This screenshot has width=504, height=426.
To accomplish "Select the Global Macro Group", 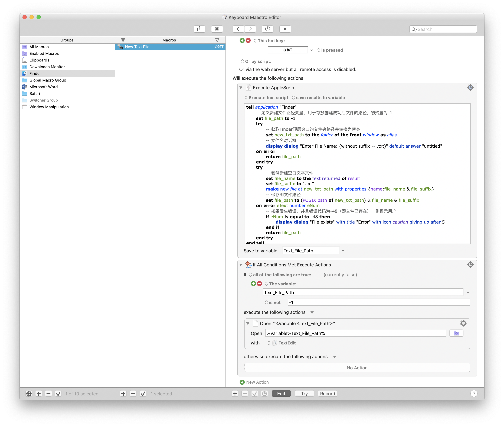I will pos(48,80).
